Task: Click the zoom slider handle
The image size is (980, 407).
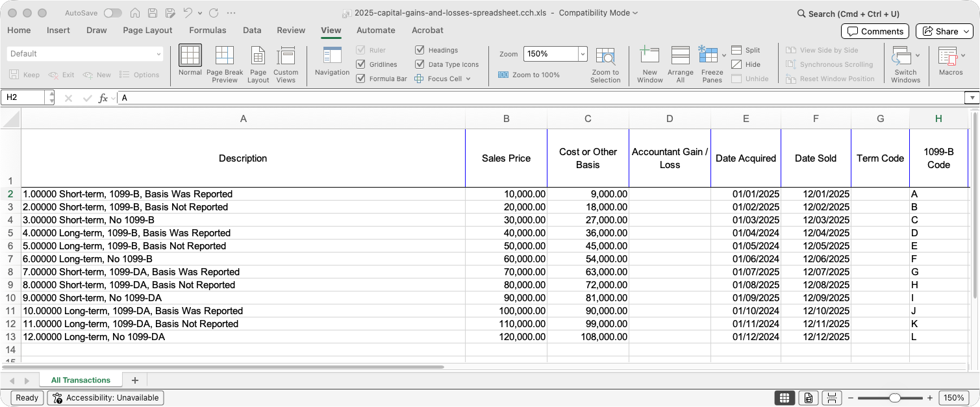Action: click(x=894, y=398)
